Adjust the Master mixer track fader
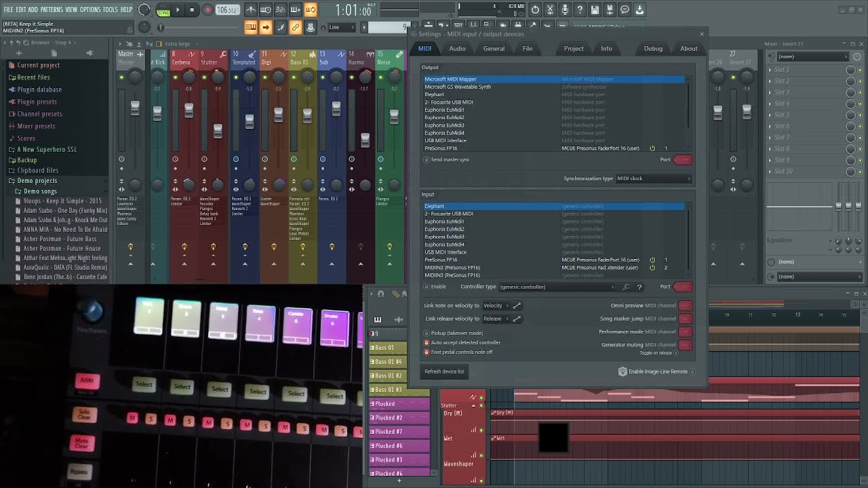The image size is (868, 488). (135, 108)
